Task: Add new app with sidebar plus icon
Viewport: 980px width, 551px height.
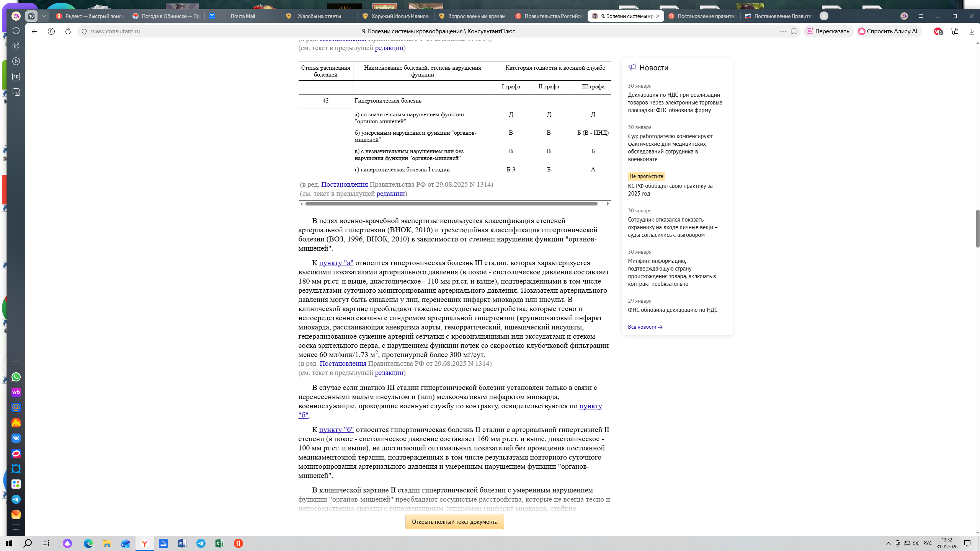Action: tap(16, 362)
